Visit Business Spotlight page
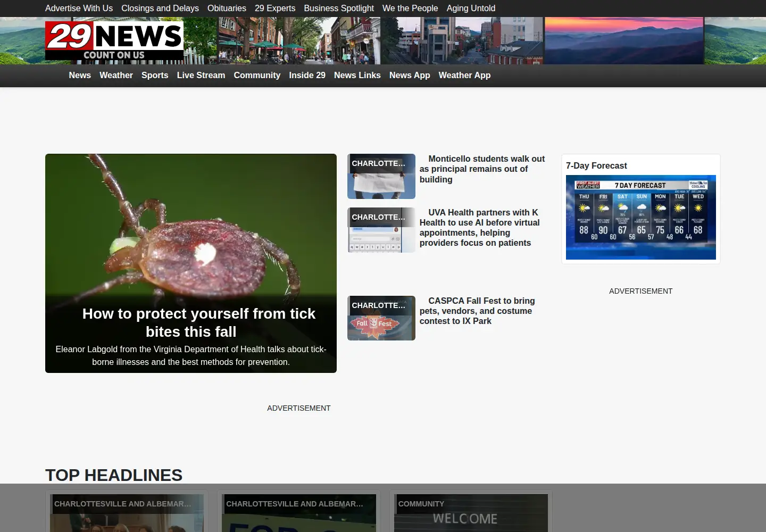The image size is (766, 532). click(x=339, y=9)
